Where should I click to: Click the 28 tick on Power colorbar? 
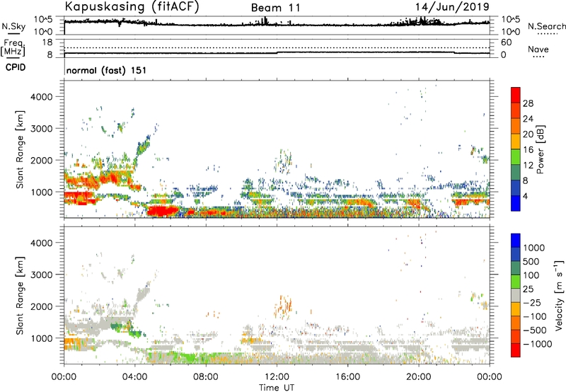(x=528, y=103)
